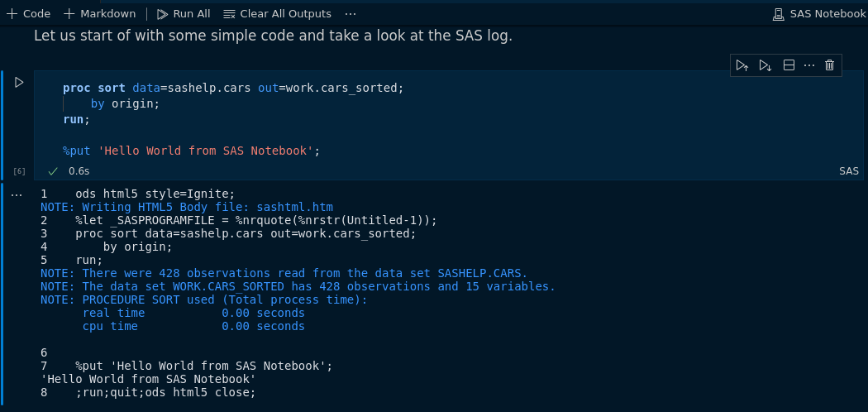Viewport: 868px width, 412px height.
Task: Run All notebook cells
Action: click(x=183, y=14)
